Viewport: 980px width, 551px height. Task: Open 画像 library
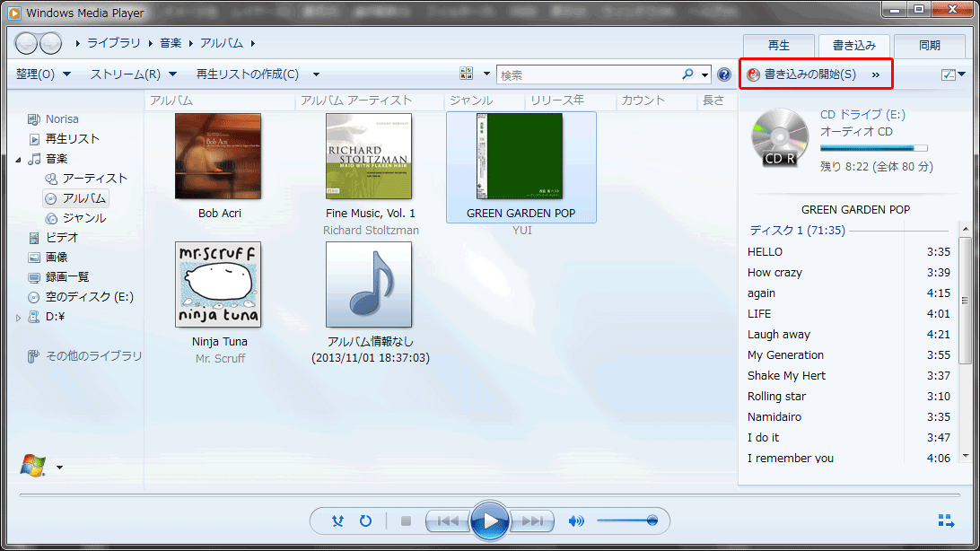pos(57,258)
